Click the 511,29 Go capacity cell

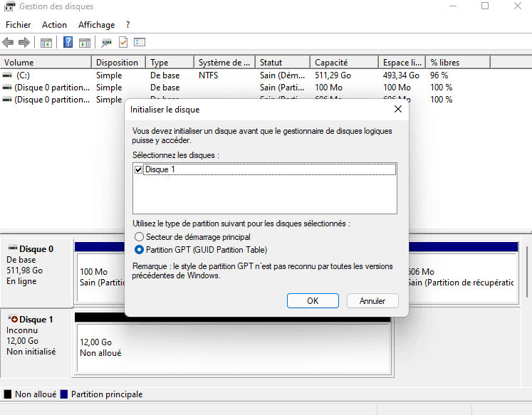(333, 75)
